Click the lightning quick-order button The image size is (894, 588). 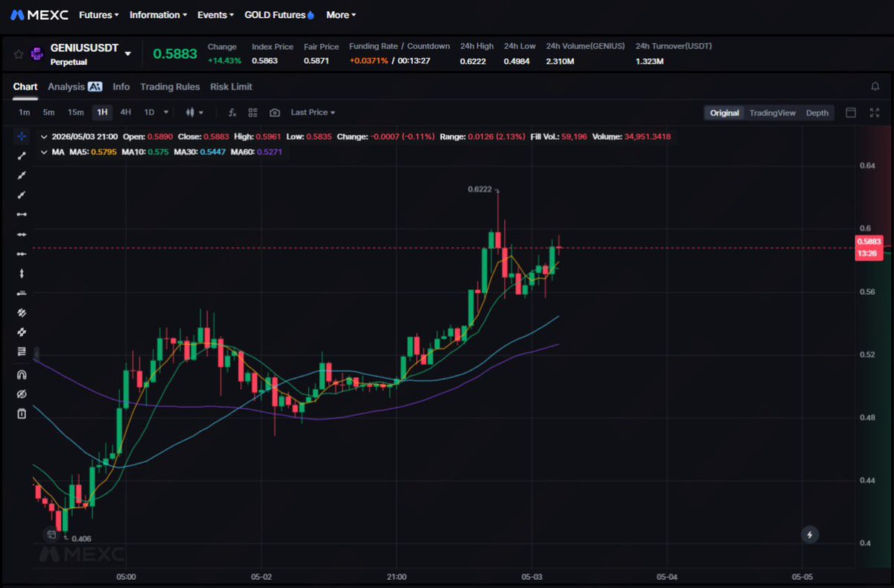pos(810,534)
